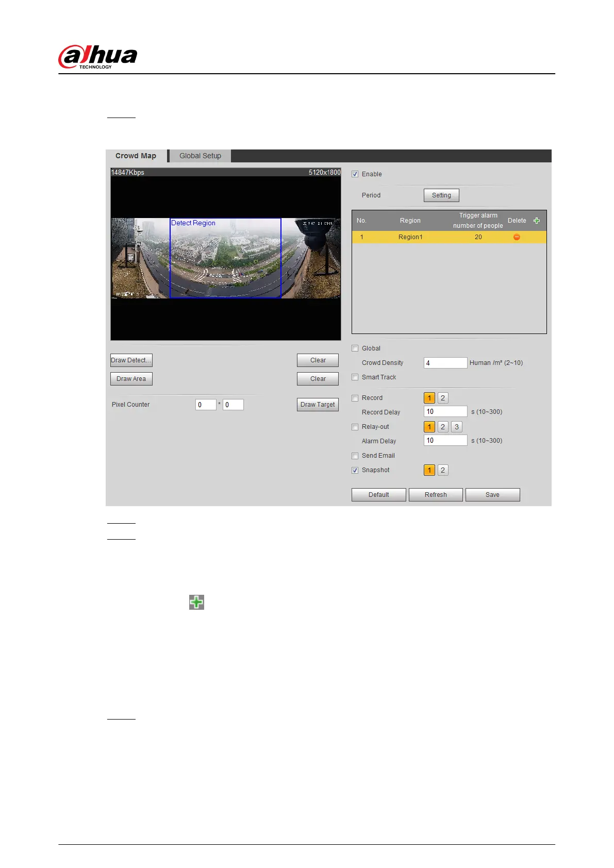Restore settings with the Default button
614x868 pixels.
379,495
